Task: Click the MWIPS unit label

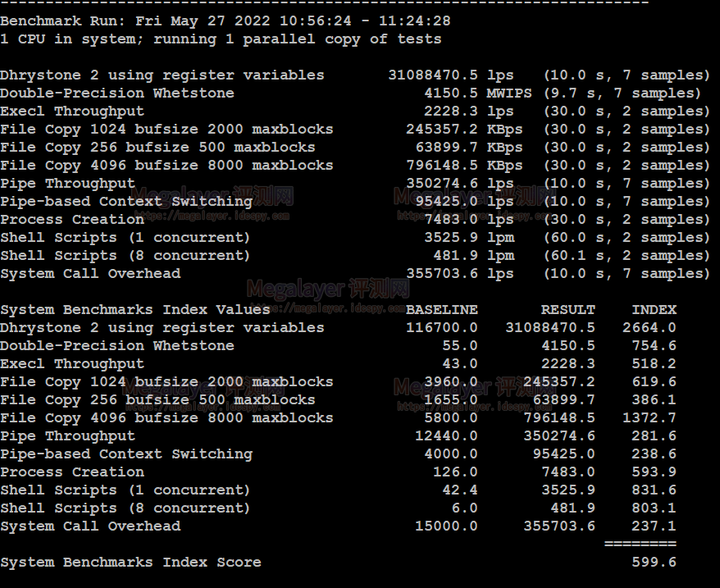Action: tap(508, 93)
